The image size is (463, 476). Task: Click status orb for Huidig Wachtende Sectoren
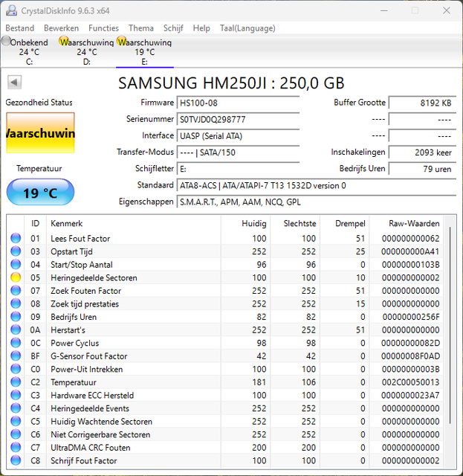(16, 421)
